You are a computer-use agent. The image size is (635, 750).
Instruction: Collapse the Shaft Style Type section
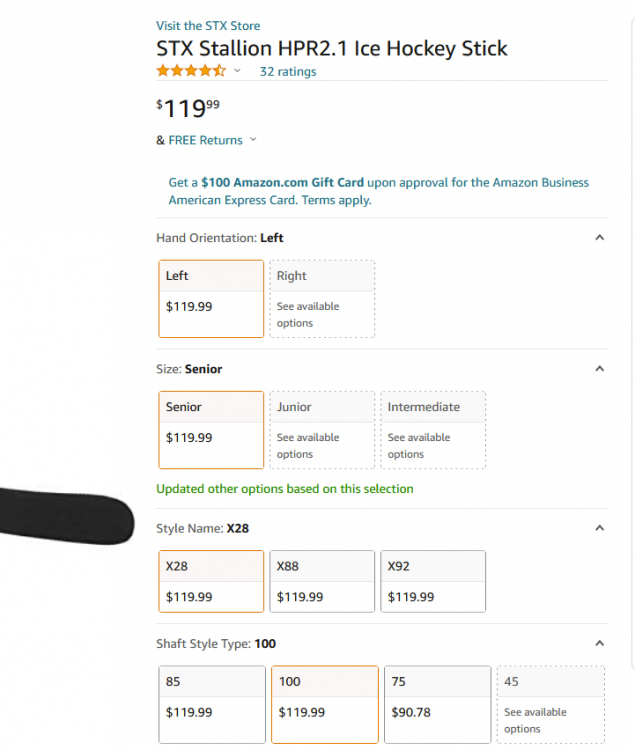[599, 644]
